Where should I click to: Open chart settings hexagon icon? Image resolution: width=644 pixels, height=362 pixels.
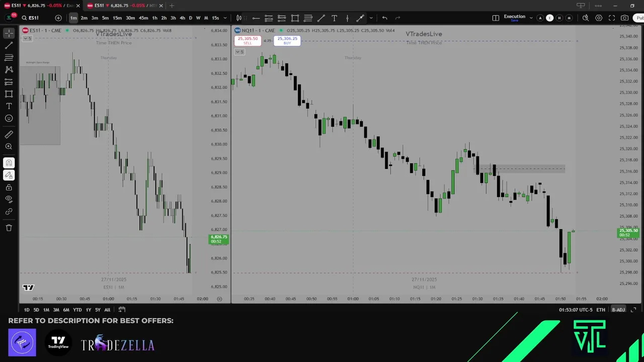(x=599, y=18)
